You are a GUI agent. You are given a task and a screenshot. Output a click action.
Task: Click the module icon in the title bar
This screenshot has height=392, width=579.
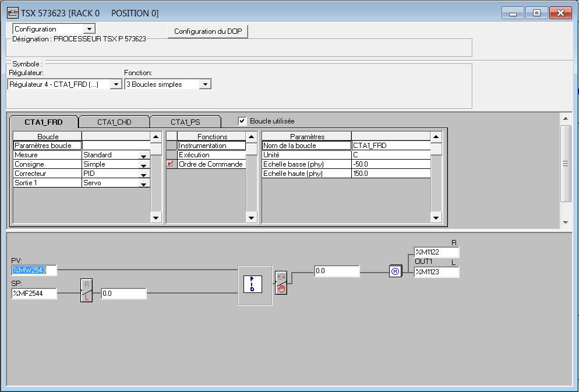point(12,13)
